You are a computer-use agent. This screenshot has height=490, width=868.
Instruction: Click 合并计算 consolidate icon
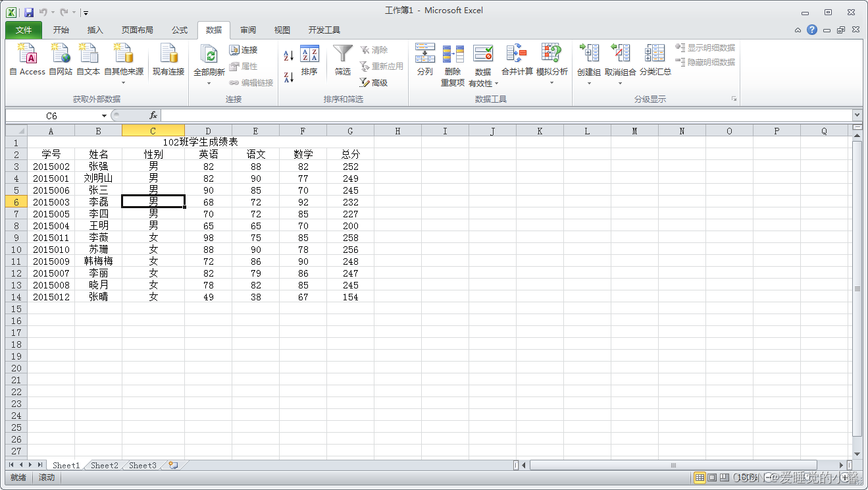517,60
